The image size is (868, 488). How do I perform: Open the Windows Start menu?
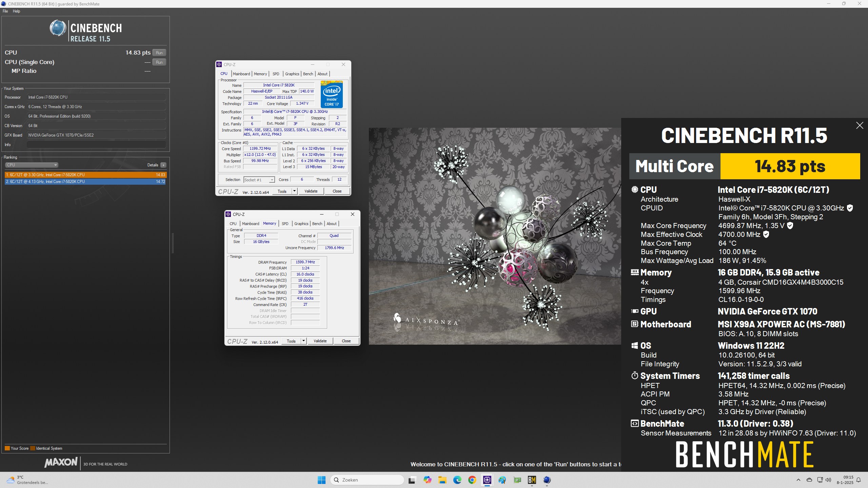pos(321,480)
